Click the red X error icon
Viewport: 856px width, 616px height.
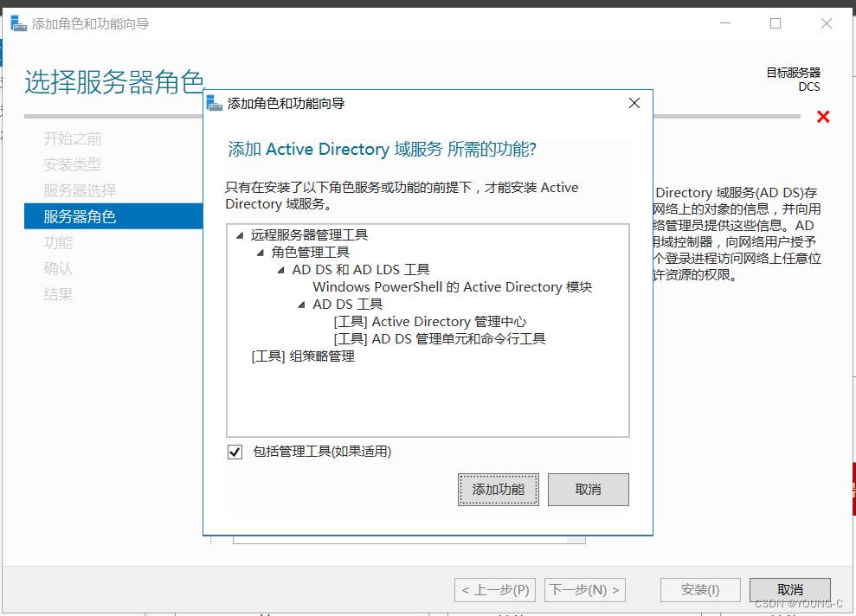tap(823, 117)
